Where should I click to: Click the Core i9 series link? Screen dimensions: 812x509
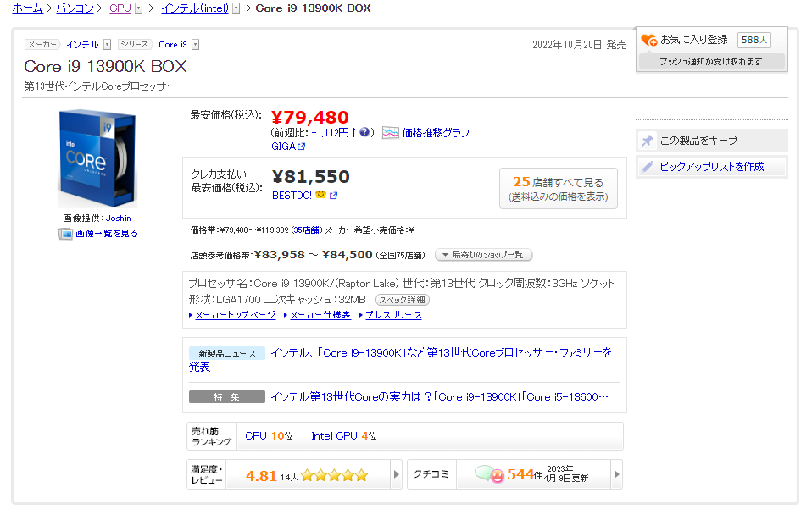click(173, 45)
